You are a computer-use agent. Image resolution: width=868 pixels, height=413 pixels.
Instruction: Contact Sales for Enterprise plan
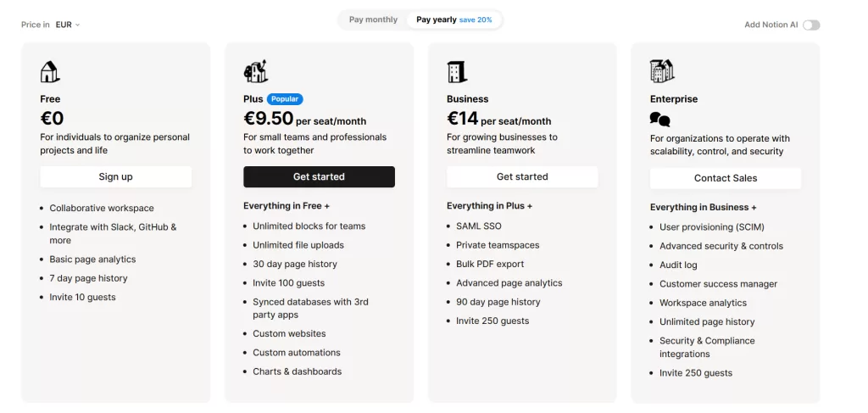[726, 178]
